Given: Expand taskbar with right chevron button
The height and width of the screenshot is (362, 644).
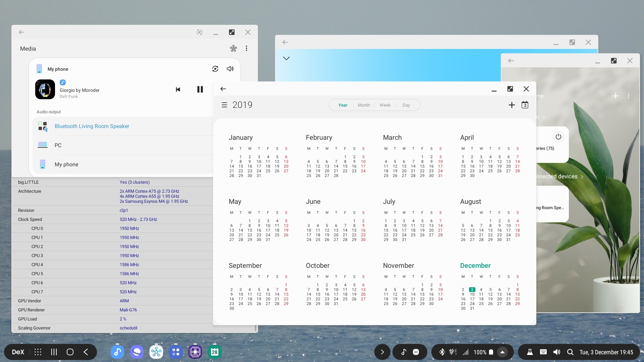Looking at the screenshot, I should pyautogui.click(x=382, y=352).
